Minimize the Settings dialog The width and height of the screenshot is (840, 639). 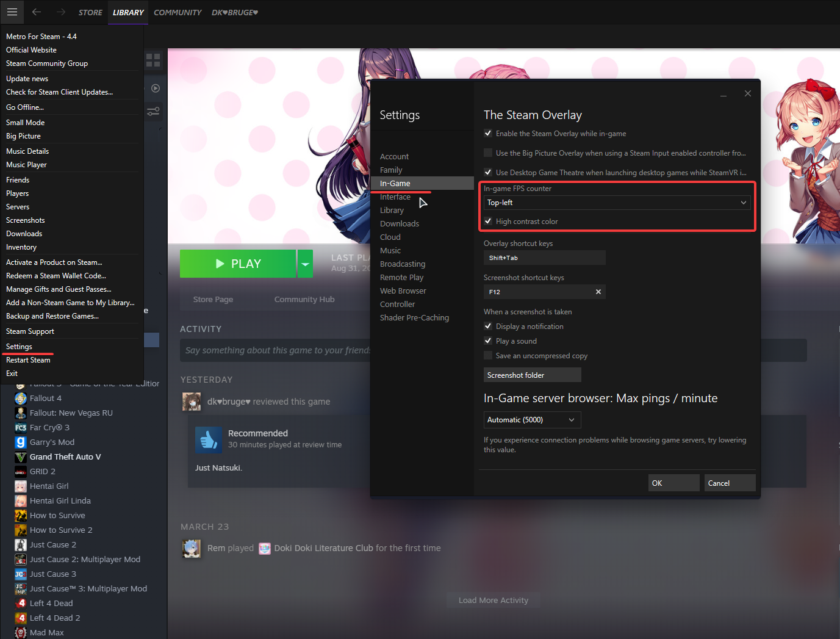point(723,94)
